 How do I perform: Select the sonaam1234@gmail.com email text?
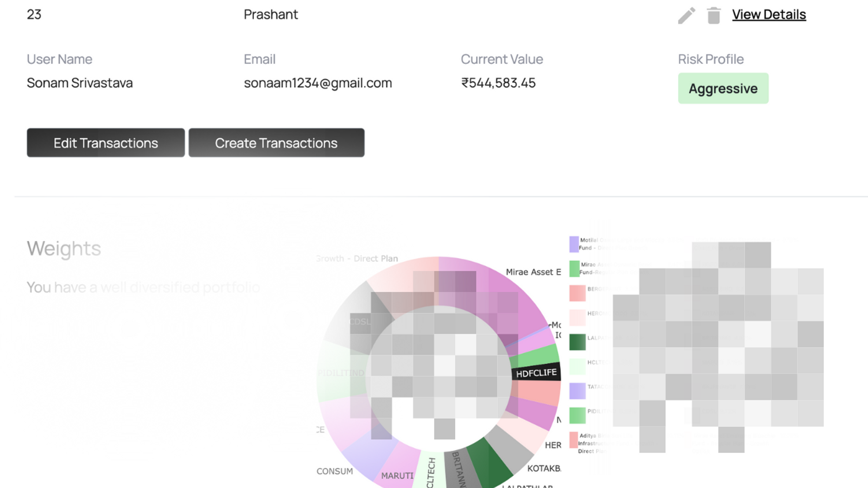tap(318, 83)
